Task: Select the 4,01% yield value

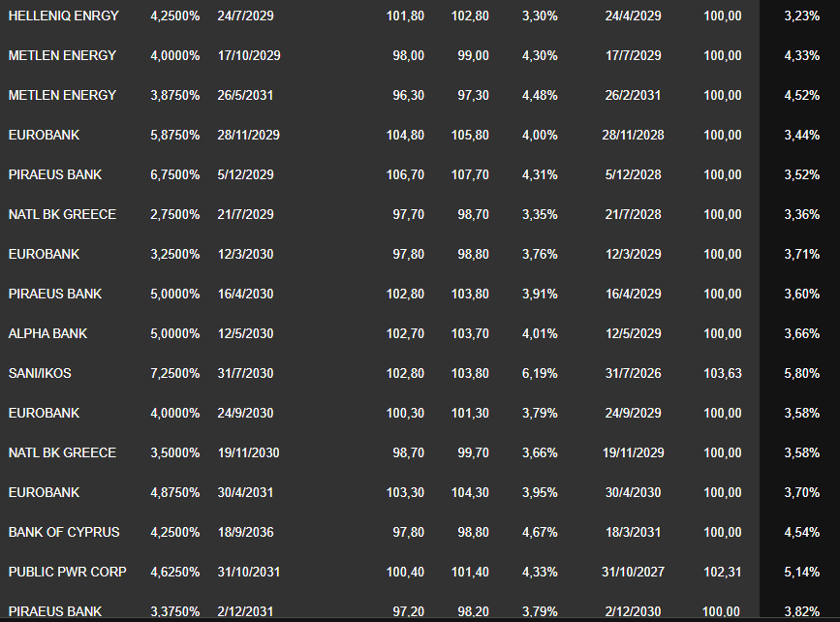Action: (540, 333)
